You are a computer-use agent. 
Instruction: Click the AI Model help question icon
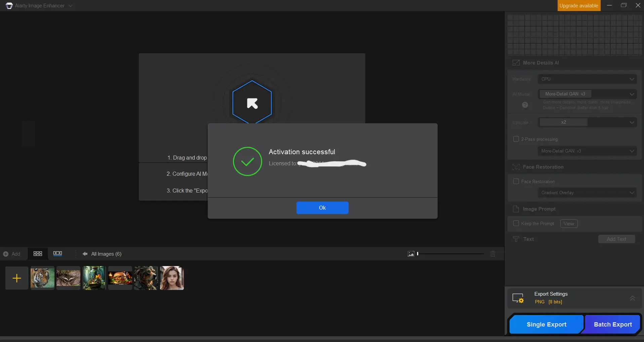click(525, 105)
